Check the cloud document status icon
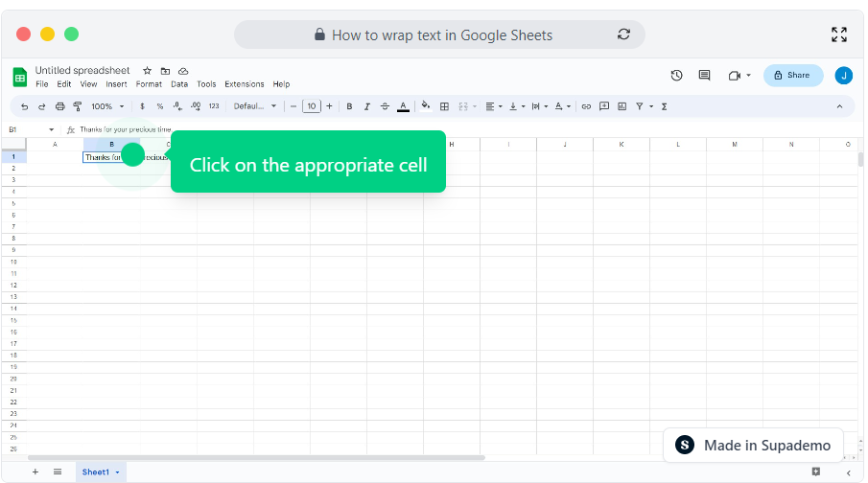 coord(183,71)
